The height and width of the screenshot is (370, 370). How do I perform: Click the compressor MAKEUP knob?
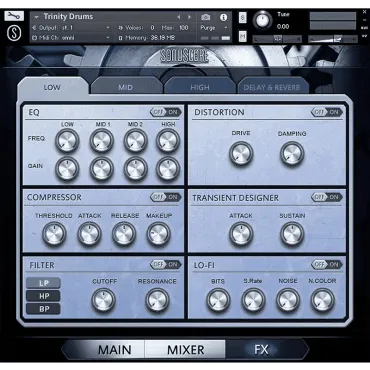(x=159, y=234)
